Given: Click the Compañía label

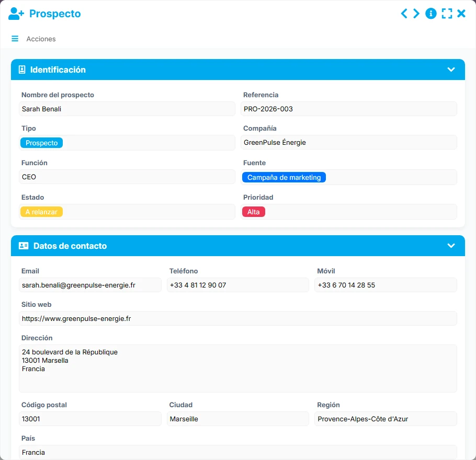Looking at the screenshot, I should (260, 129).
